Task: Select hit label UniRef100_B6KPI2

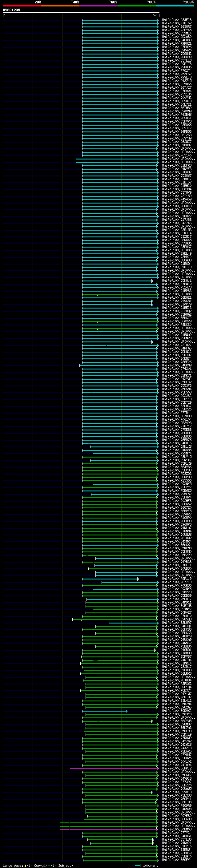Action: point(177,769)
